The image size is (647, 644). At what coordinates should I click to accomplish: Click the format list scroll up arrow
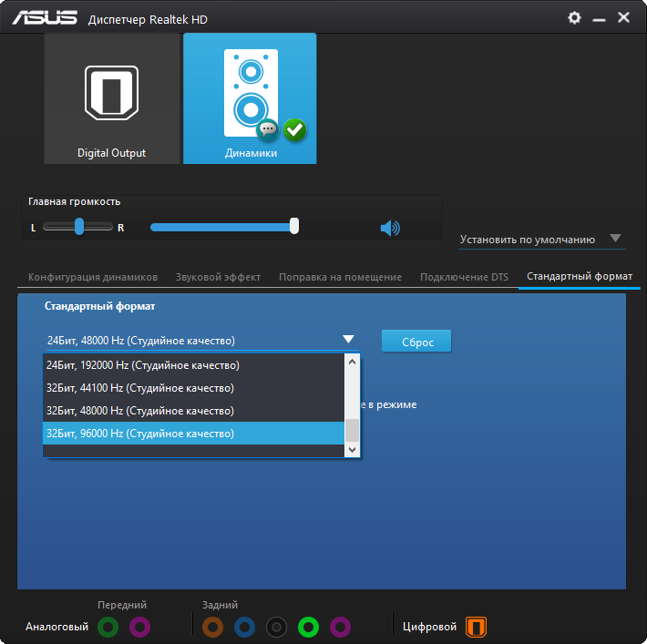(352, 362)
